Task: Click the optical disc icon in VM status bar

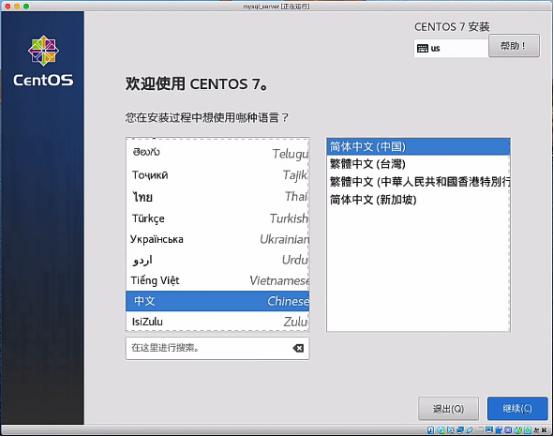Action: tap(441, 430)
